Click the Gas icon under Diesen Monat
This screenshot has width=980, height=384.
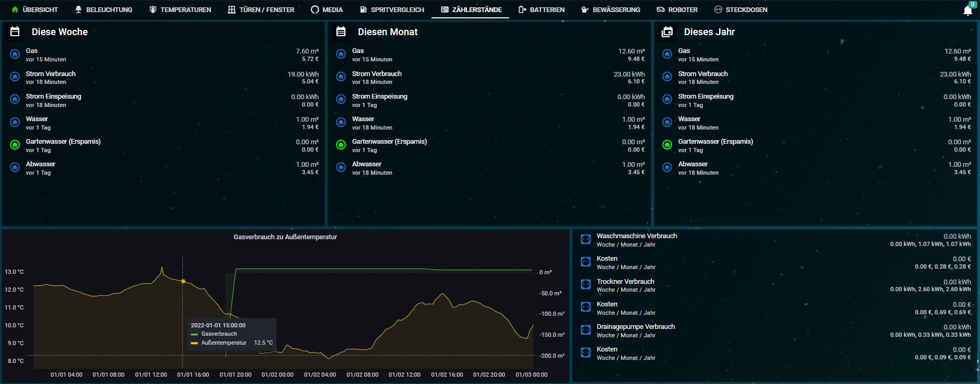(341, 54)
